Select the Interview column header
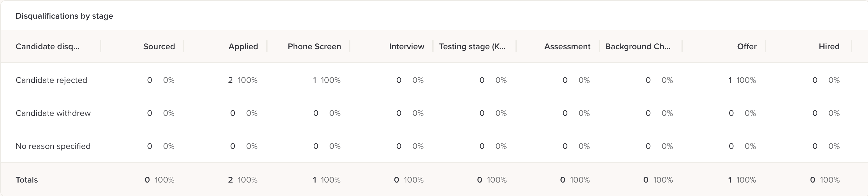Image resolution: width=868 pixels, height=196 pixels. pyautogui.click(x=406, y=46)
